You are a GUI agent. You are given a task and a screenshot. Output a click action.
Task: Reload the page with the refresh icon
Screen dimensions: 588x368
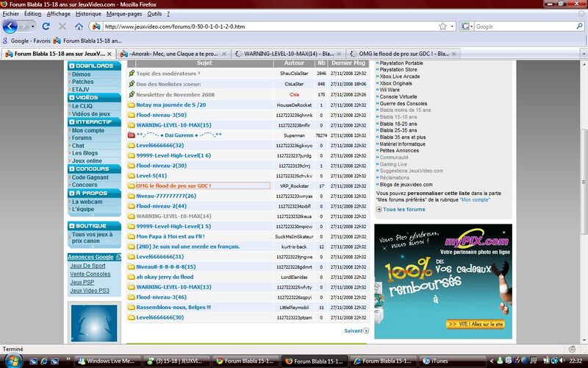point(46,26)
